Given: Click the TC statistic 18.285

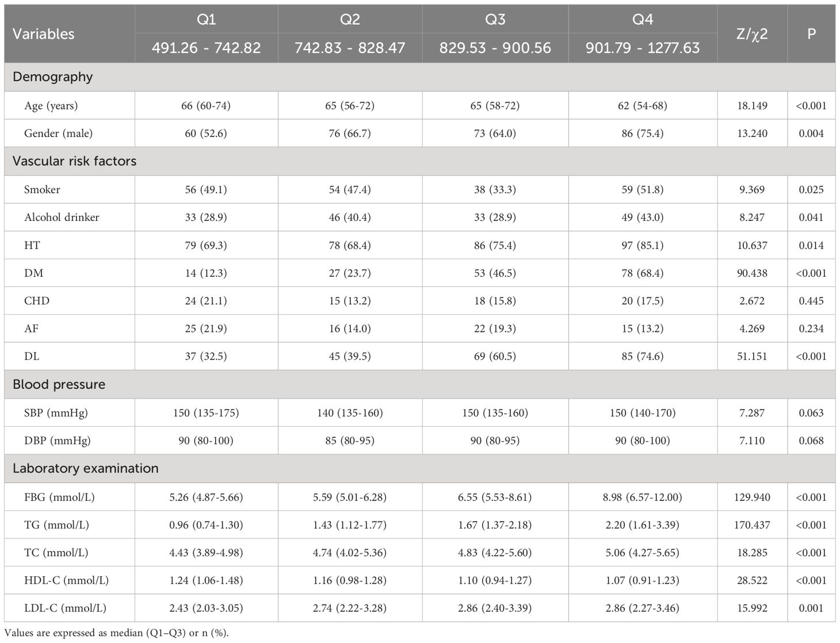Looking at the screenshot, I should click(752, 553).
